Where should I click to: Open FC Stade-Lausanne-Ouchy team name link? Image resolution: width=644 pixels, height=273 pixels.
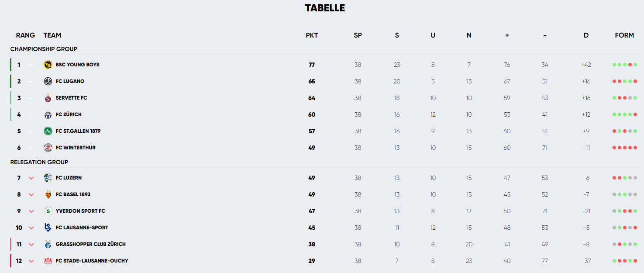(92, 261)
